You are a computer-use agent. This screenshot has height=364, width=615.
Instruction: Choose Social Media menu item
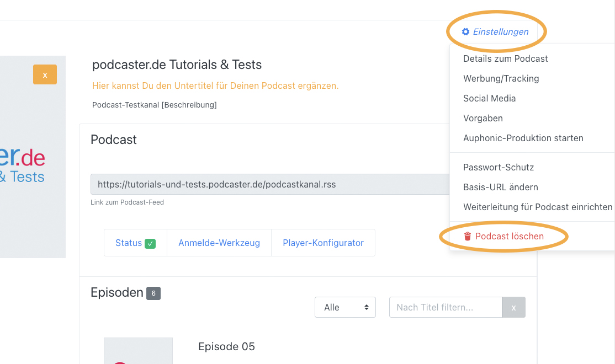click(489, 98)
